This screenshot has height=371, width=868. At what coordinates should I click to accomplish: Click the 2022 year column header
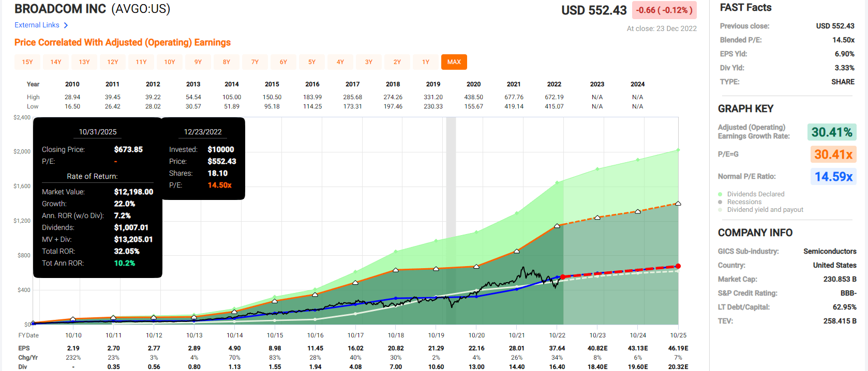(x=554, y=84)
